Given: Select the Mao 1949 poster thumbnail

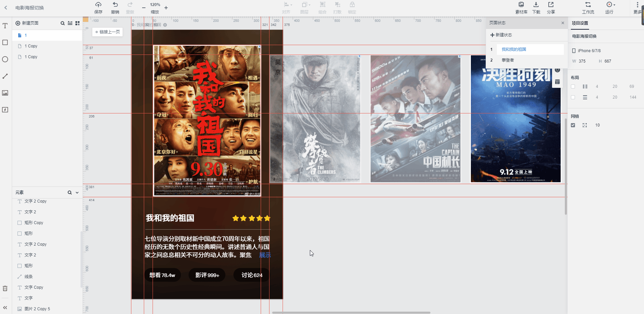Looking at the screenshot, I should [x=516, y=119].
